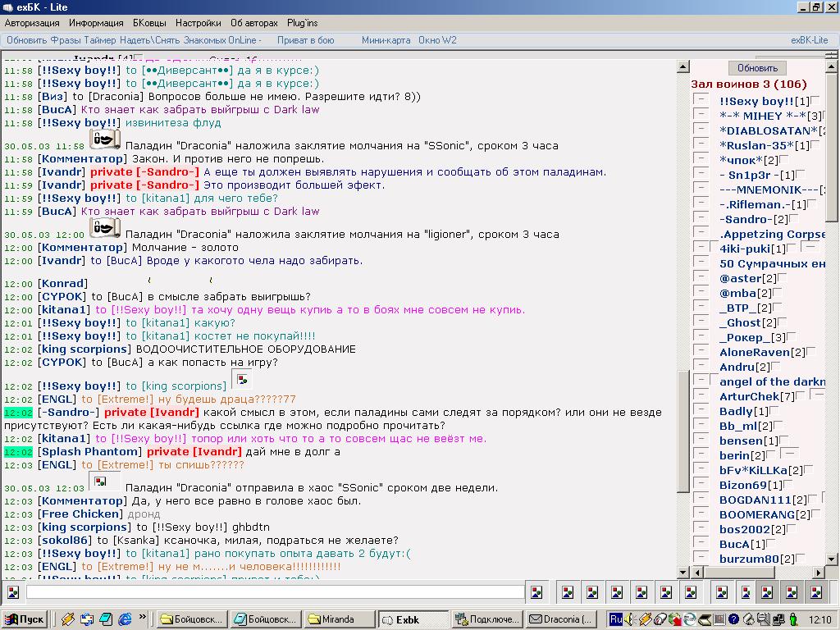840x630 pixels.
Task: Click Надеть\Снять in the toolbar
Action: click(x=150, y=40)
